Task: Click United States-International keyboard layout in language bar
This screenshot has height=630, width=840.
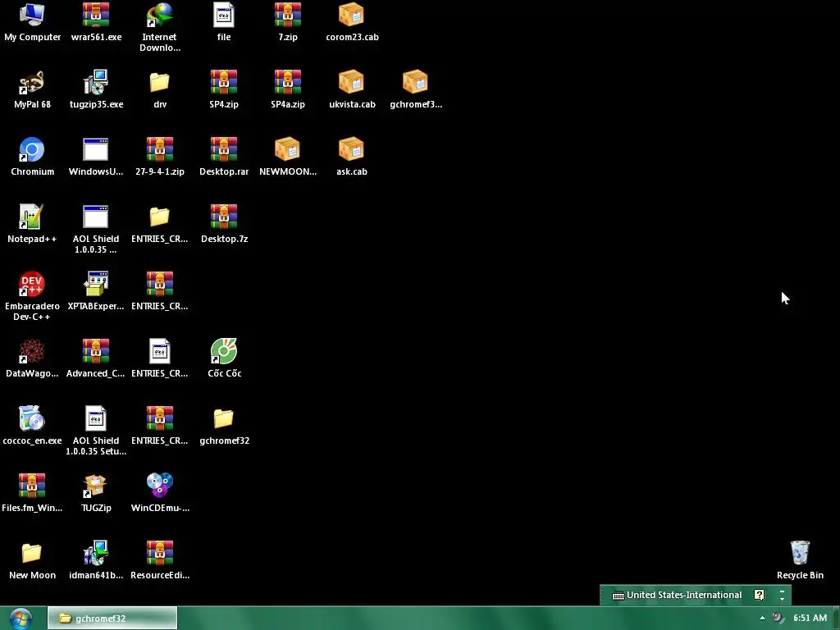Action: (683, 596)
